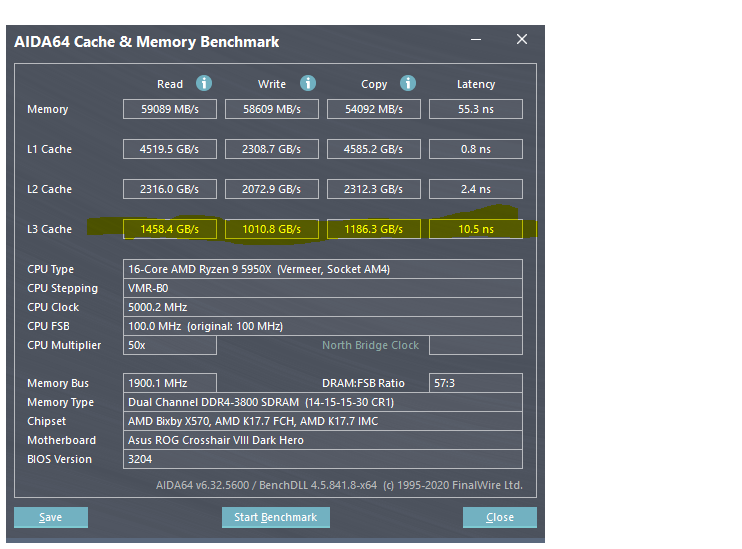Click the DRAM:FSB Ratio field 57:3
The image size is (742, 549).
(476, 383)
